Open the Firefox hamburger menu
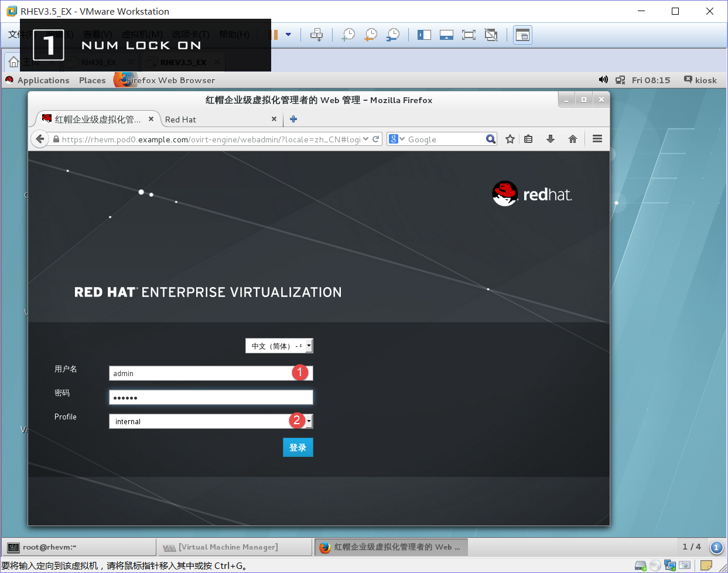 pyautogui.click(x=597, y=139)
